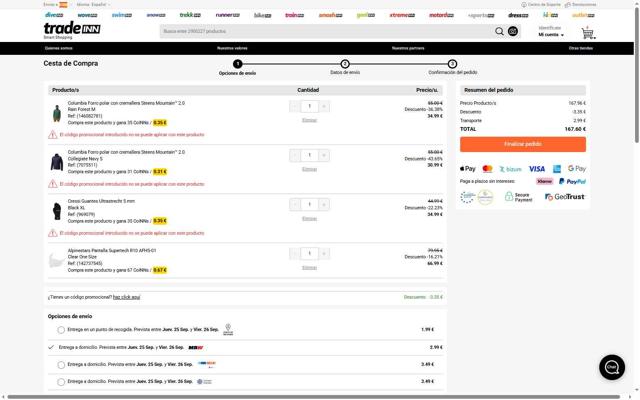Open the motardinn store logo
The width and height of the screenshot is (640, 400).
(441, 15)
